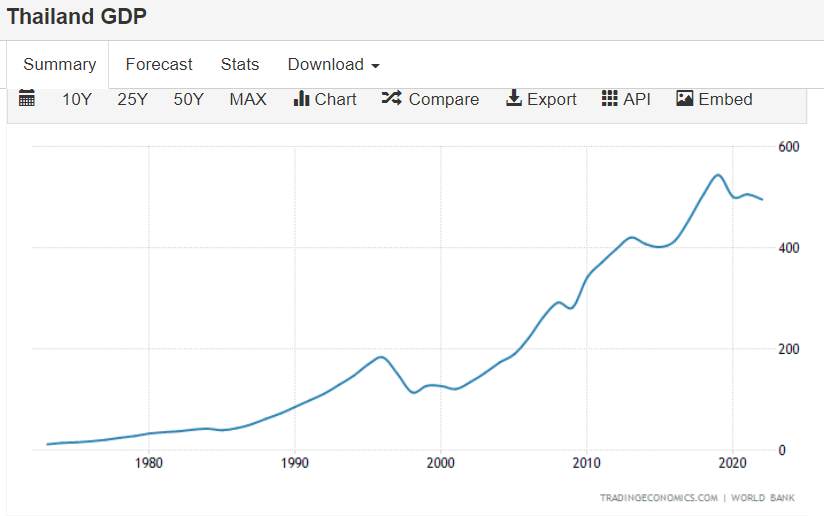Click the bar chart icon for Chart type
Image resolution: width=824 pixels, height=516 pixels.
pos(301,98)
